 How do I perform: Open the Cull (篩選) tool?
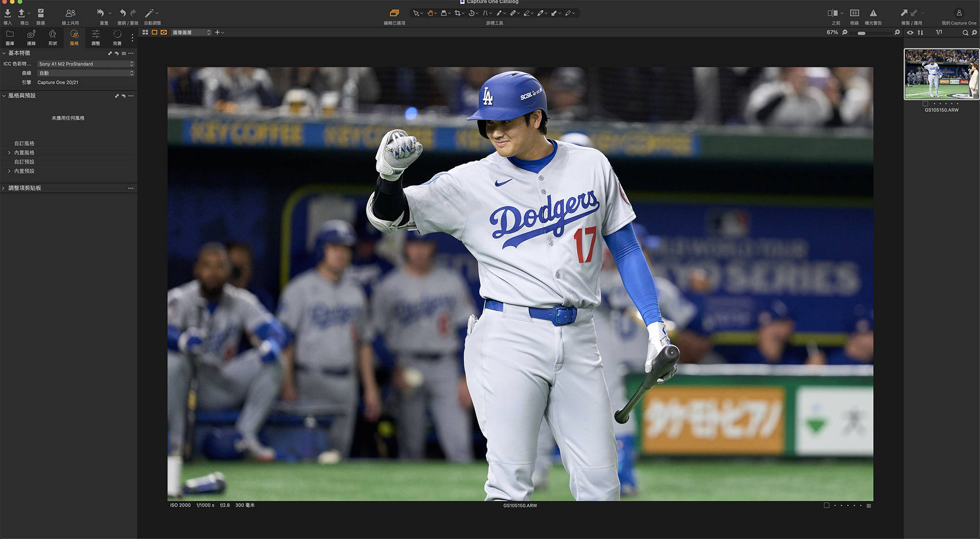[x=41, y=13]
